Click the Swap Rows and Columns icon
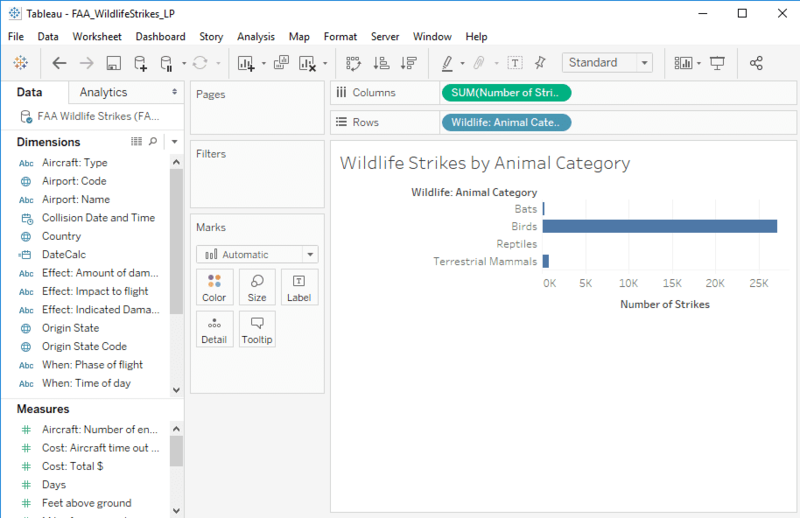The height and width of the screenshot is (518, 800). [x=353, y=63]
